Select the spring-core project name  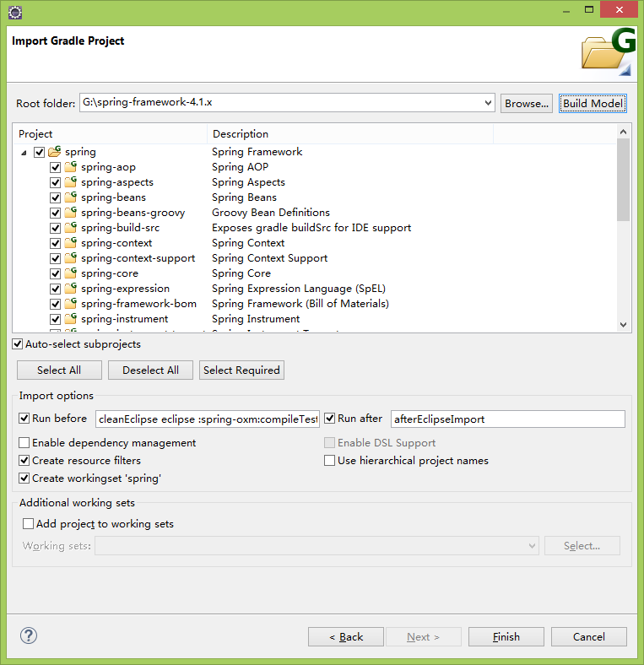click(110, 273)
